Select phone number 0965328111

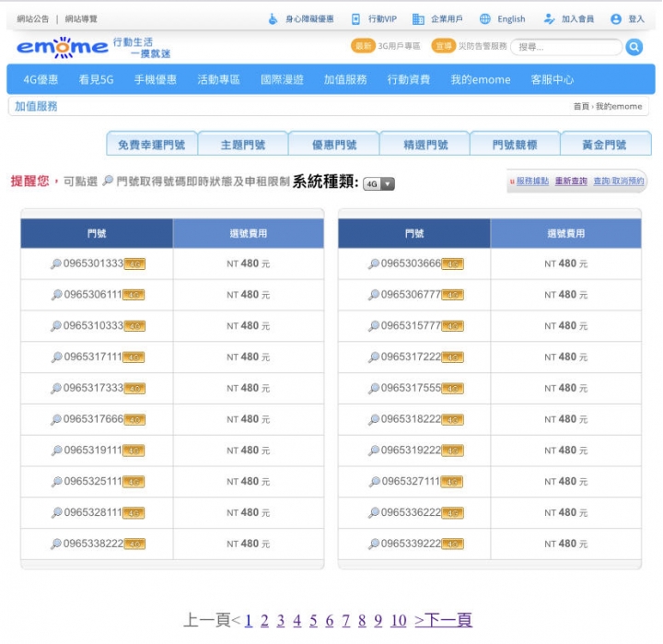tap(93, 513)
